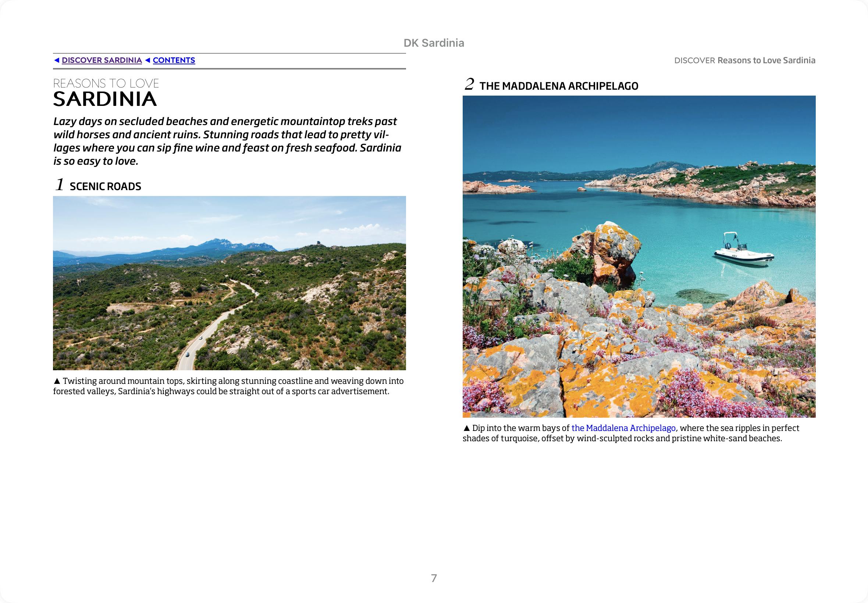The width and height of the screenshot is (868, 603).
Task: Click the back arrow before DISCOVER SARDINIA
Action: (57, 60)
